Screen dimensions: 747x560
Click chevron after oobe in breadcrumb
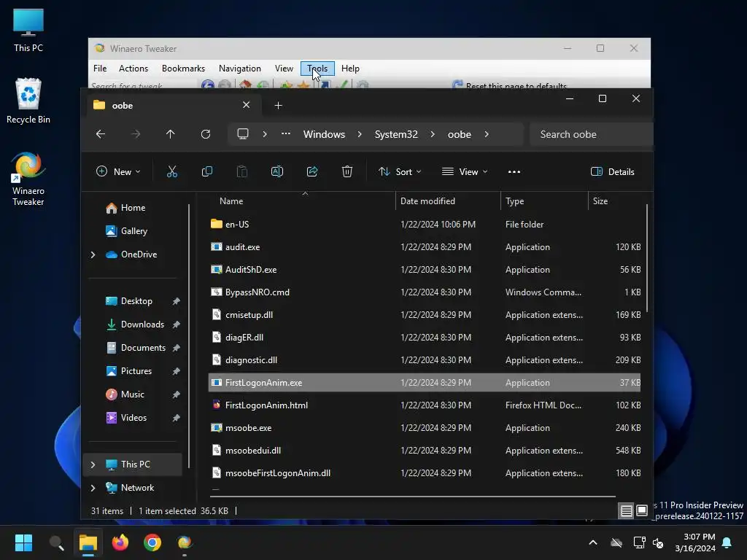click(x=487, y=134)
